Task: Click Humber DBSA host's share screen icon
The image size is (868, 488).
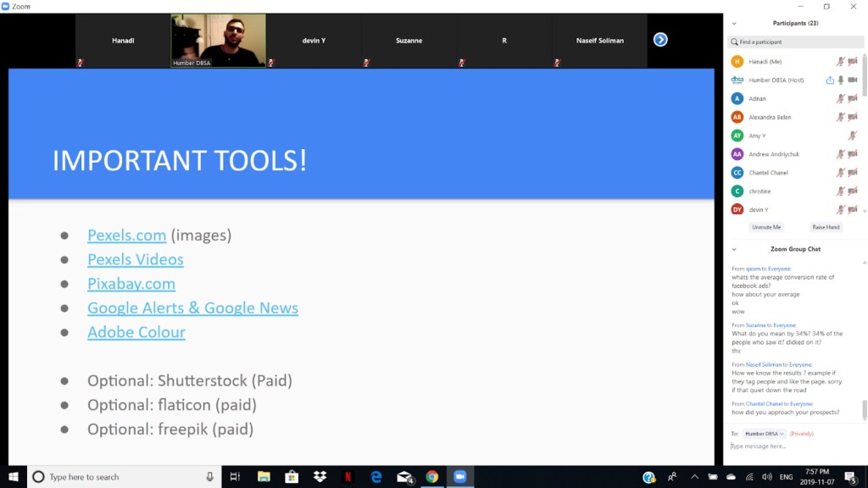Action: (830, 80)
